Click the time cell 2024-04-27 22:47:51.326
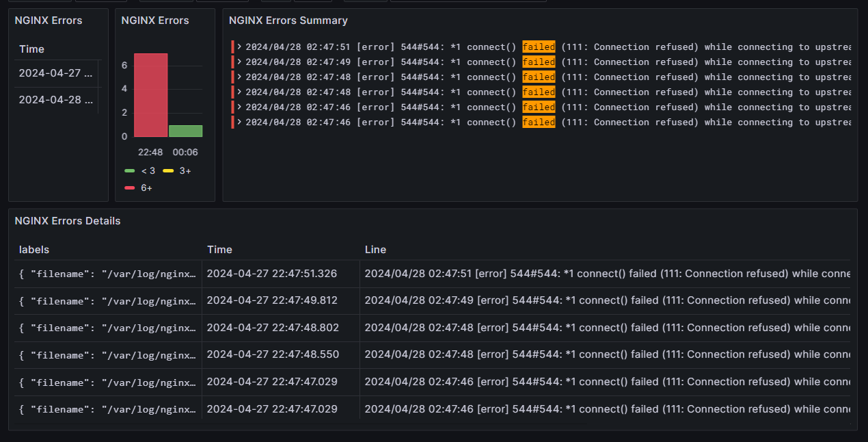The height and width of the screenshot is (442, 868). coord(281,274)
